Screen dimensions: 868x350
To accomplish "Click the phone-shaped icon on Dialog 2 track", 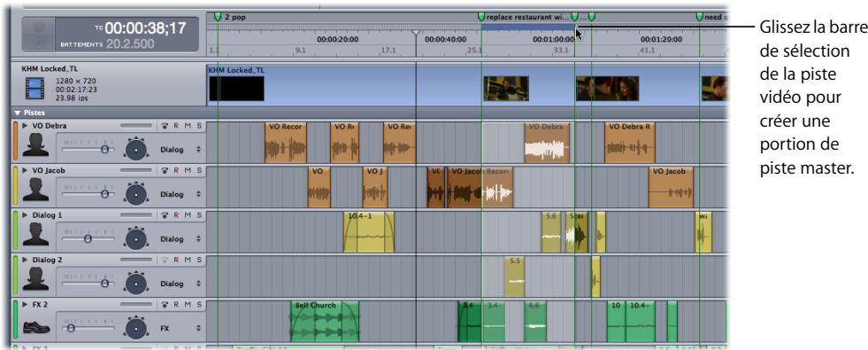I will click(165, 260).
